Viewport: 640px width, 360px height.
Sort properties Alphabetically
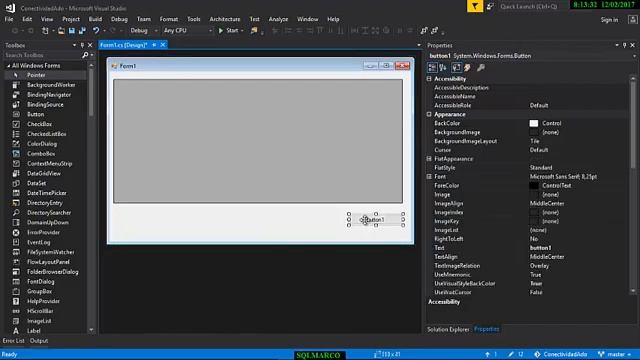coord(443,68)
